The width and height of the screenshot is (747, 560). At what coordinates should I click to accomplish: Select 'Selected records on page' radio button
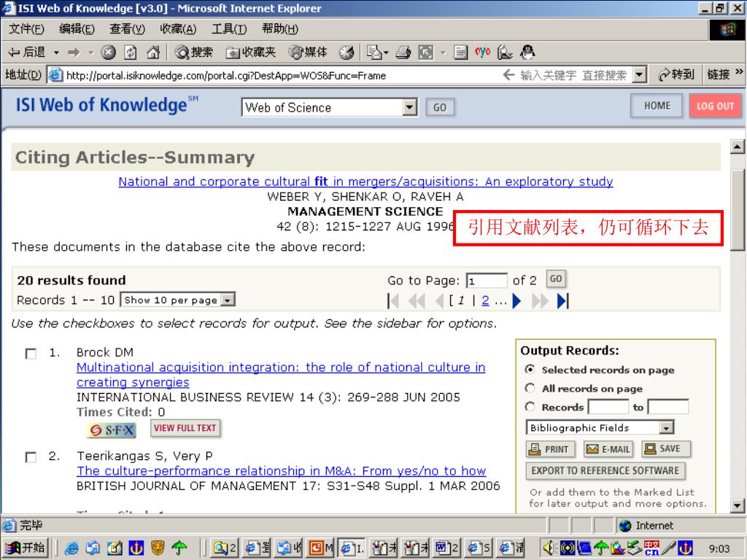530,370
